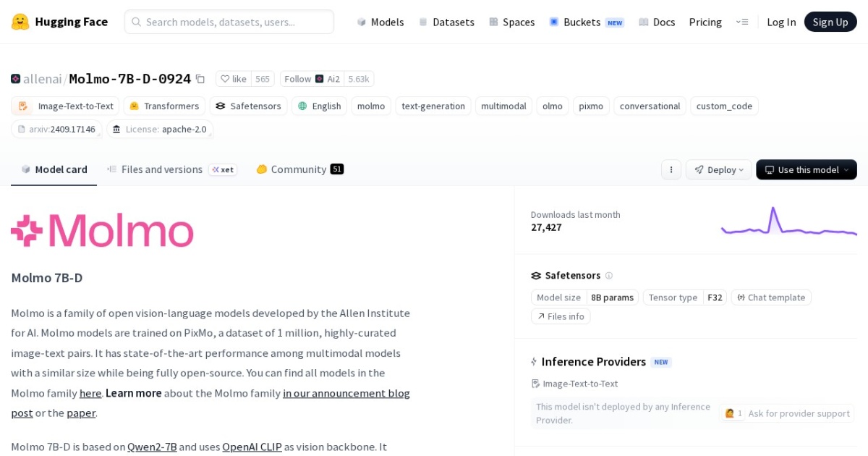Open the Deploy dropdown

(x=718, y=169)
